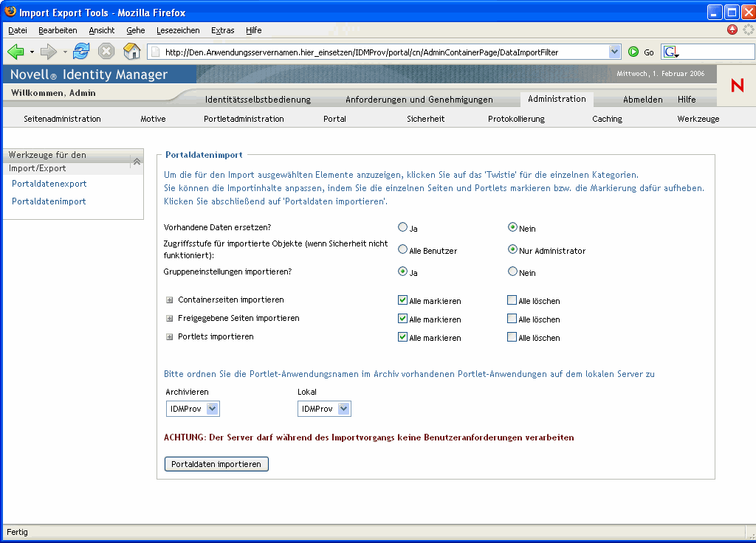
Task: Open the address bar URL dropdown
Action: pyautogui.click(x=614, y=52)
